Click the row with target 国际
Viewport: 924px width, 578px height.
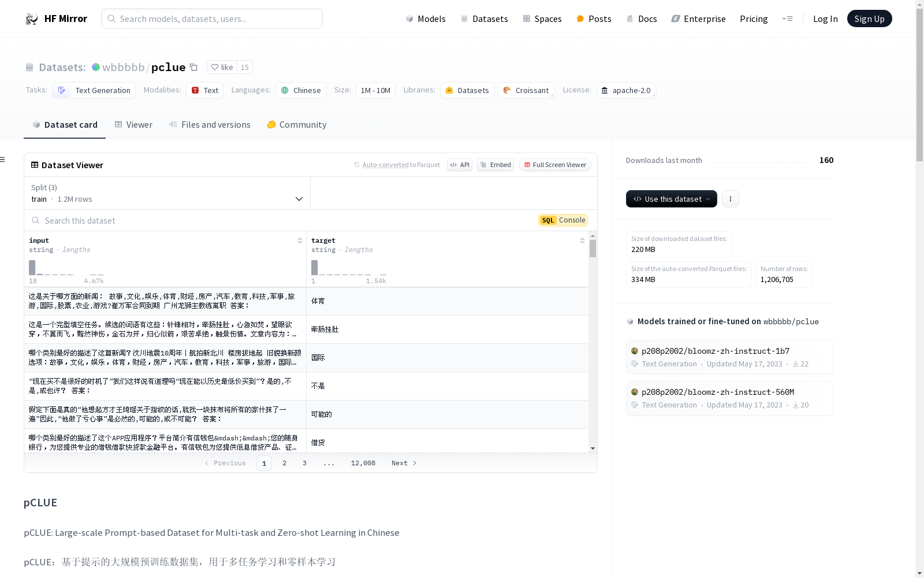click(307, 358)
